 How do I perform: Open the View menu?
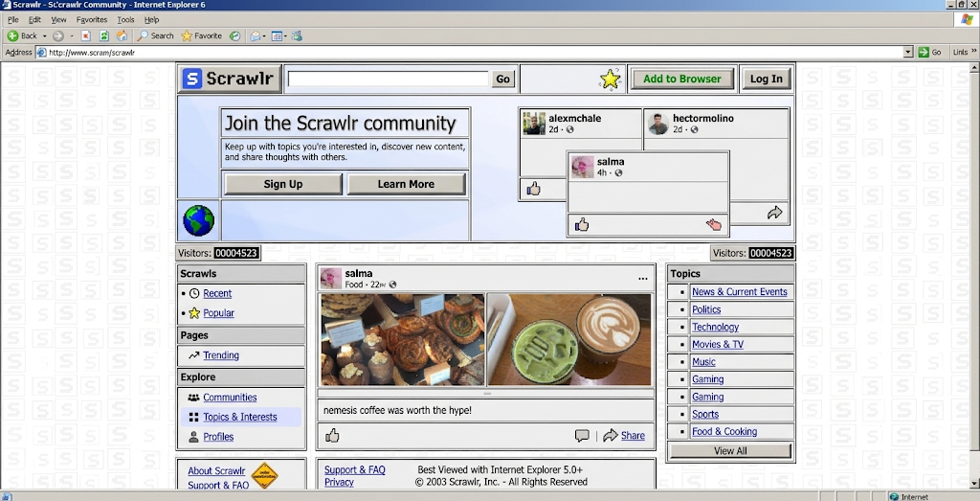click(58, 20)
